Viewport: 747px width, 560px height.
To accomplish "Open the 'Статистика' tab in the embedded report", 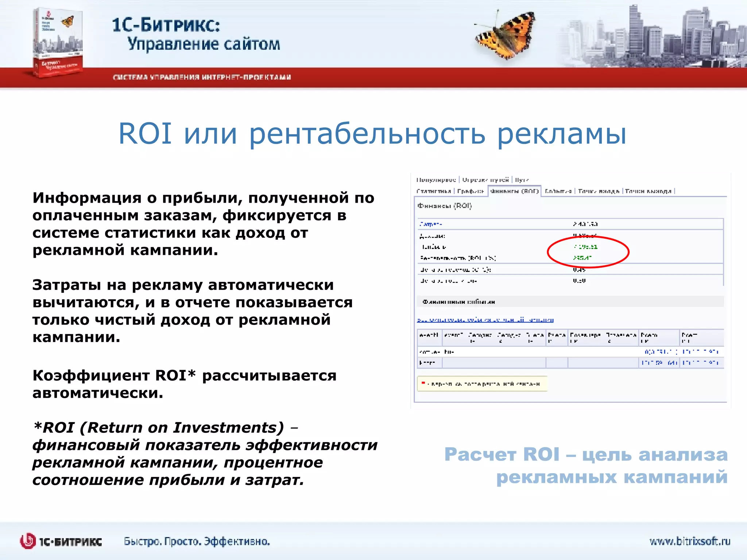I will 433,191.
